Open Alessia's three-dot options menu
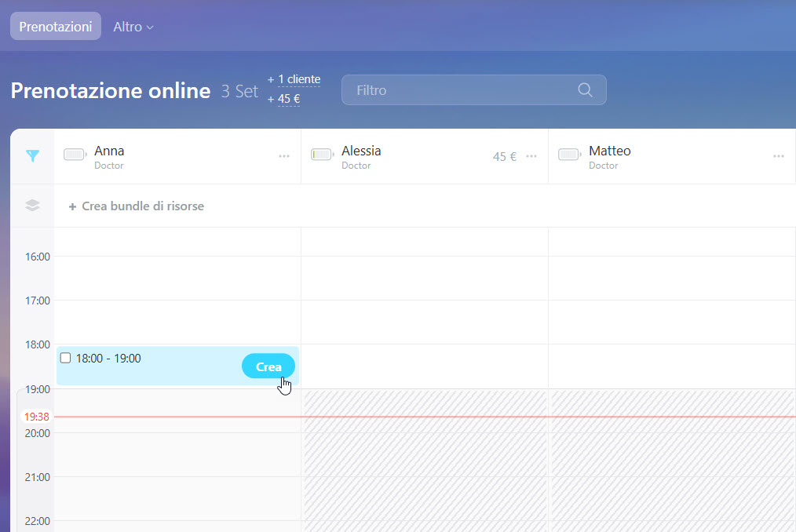 click(x=531, y=156)
